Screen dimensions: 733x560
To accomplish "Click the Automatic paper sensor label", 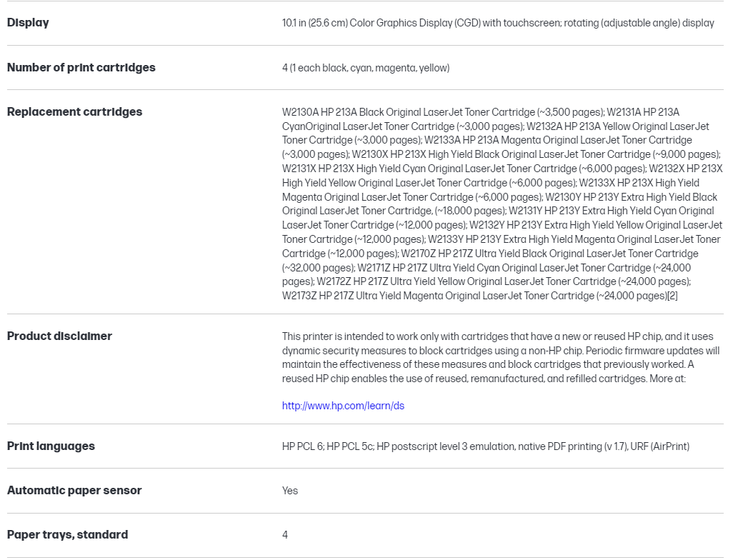I will pos(74,490).
